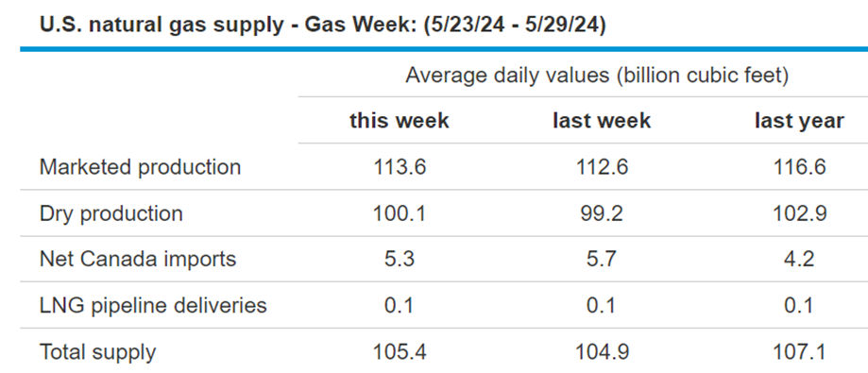Screen dimensions: 868x373
Task: Select Net Canada imports last year value 4.2
Action: pyautogui.click(x=799, y=259)
